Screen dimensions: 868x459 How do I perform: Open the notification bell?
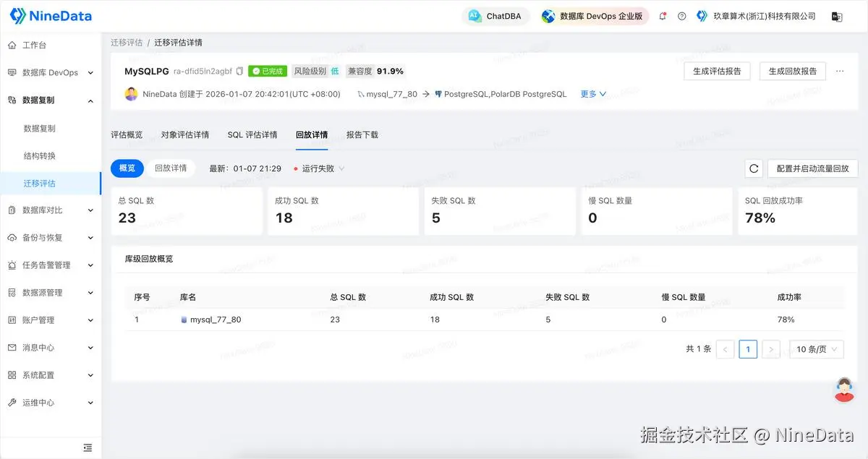663,16
